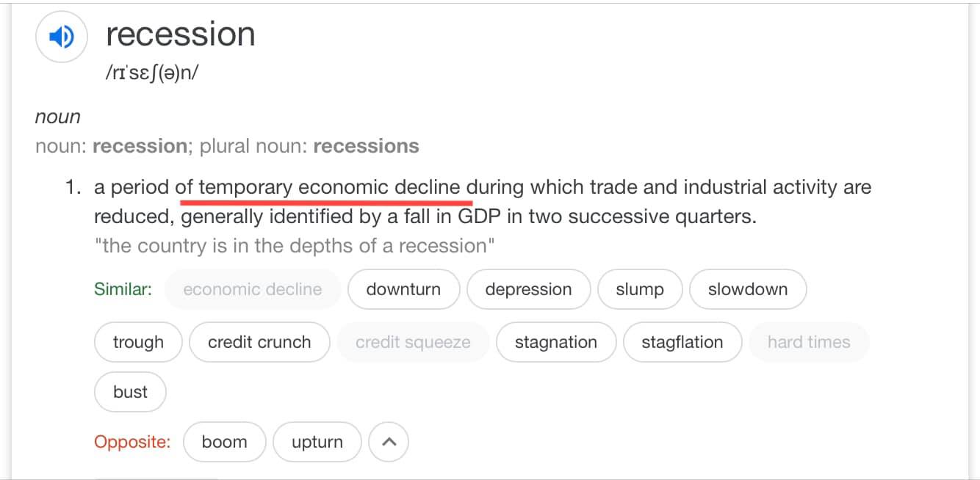980x480 pixels.
Task: Choose the 'slowdown' synonym chip
Action: coord(748,289)
